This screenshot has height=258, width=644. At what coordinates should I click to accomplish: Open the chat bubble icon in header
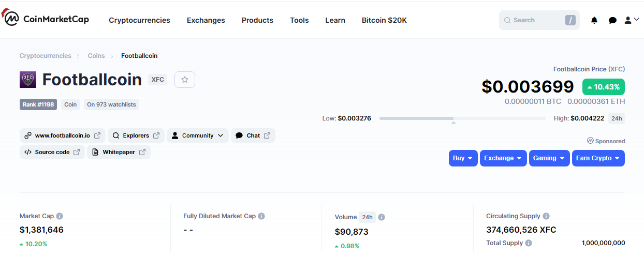(612, 20)
